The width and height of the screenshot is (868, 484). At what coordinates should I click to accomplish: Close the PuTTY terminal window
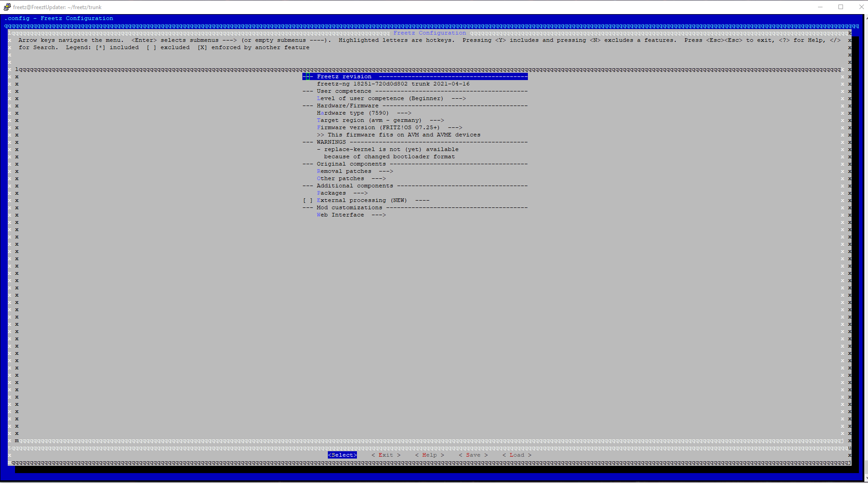coord(861,7)
